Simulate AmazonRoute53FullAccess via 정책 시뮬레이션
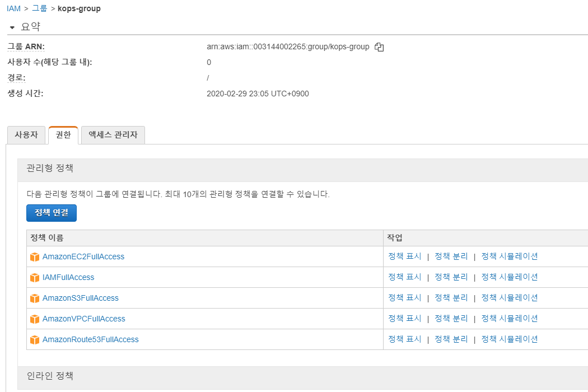Image resolution: width=588 pixels, height=392 pixels. tap(509, 339)
